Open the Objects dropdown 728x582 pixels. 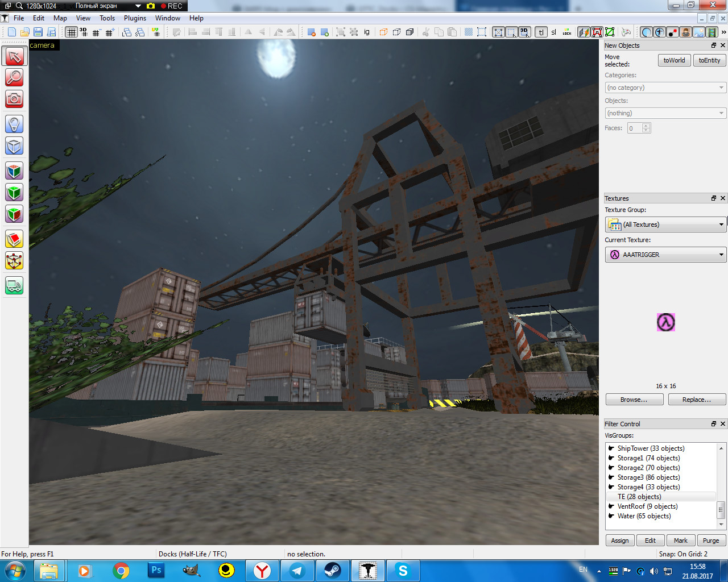click(x=665, y=113)
